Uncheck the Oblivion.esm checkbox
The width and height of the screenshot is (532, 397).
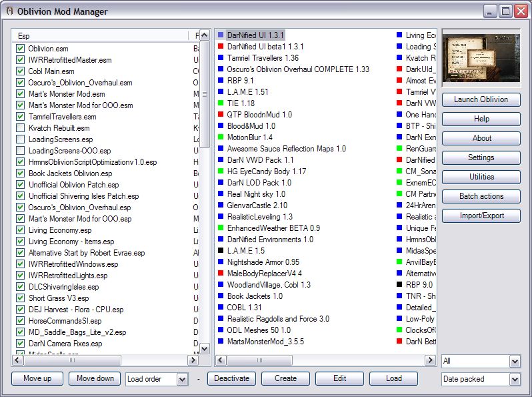(21, 49)
